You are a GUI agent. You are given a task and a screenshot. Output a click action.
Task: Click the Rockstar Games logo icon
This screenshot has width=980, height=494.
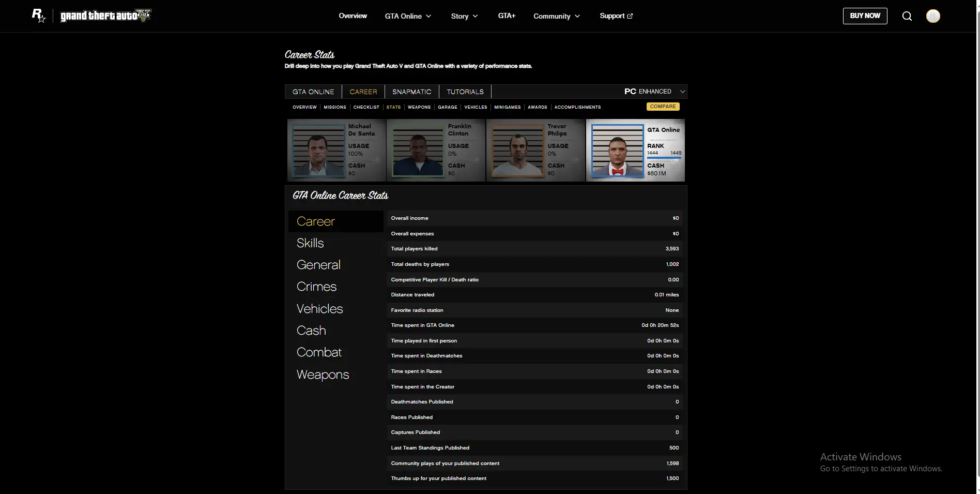[x=39, y=16]
